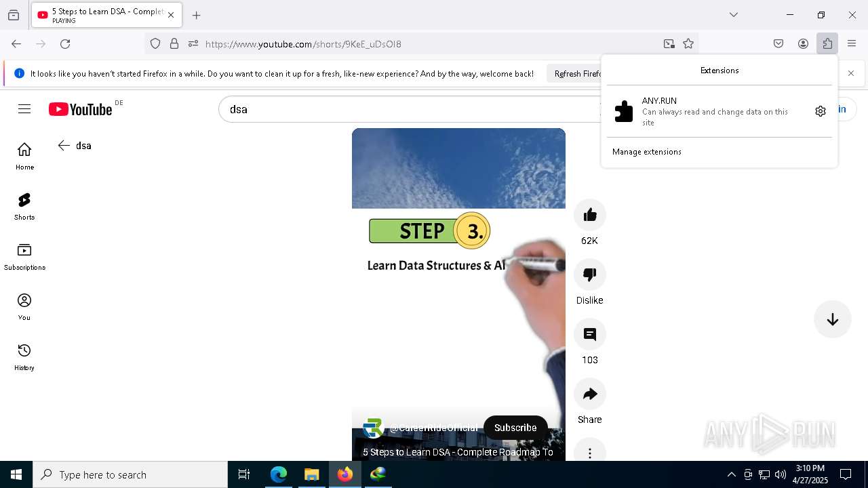Open Save to Pocket icon

point(778,44)
